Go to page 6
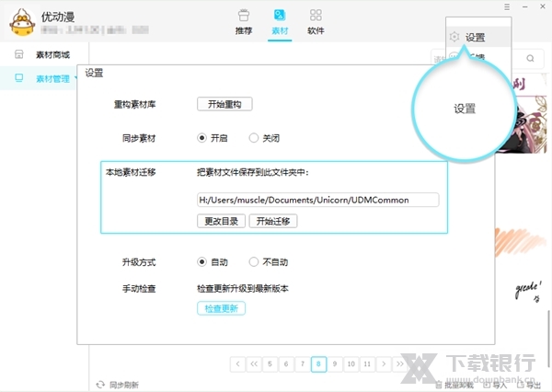 coord(286,364)
